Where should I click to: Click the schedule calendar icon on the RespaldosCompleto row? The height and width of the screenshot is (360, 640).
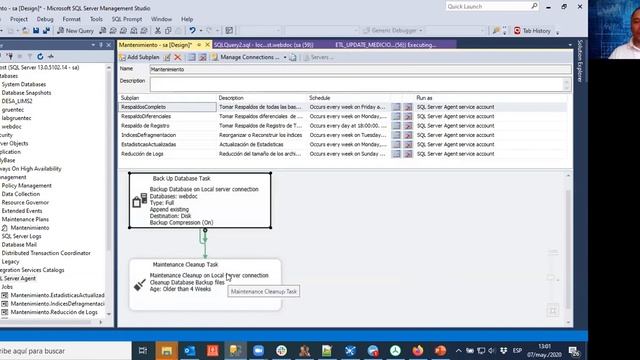[396, 107]
